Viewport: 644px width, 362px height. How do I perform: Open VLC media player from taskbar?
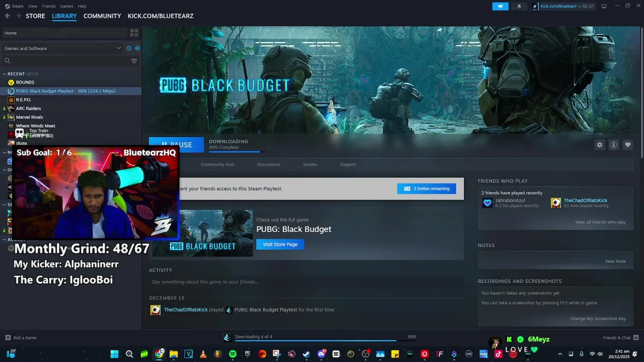tap(203, 354)
